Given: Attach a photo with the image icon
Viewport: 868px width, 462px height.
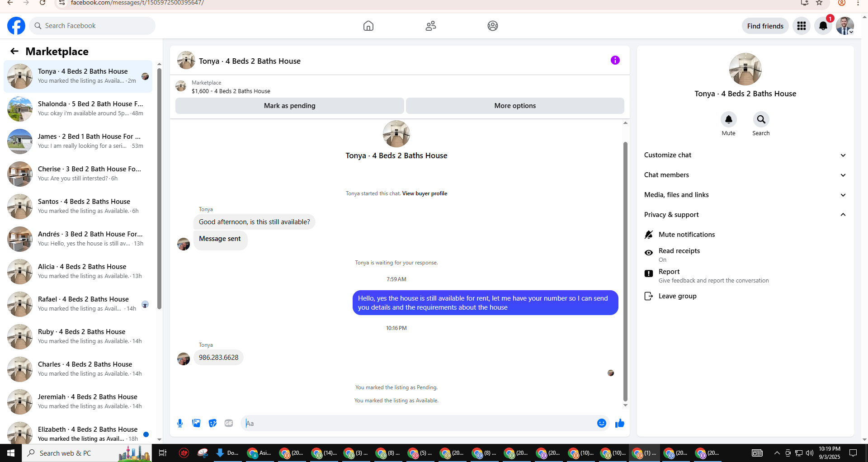Looking at the screenshot, I should click(x=196, y=423).
